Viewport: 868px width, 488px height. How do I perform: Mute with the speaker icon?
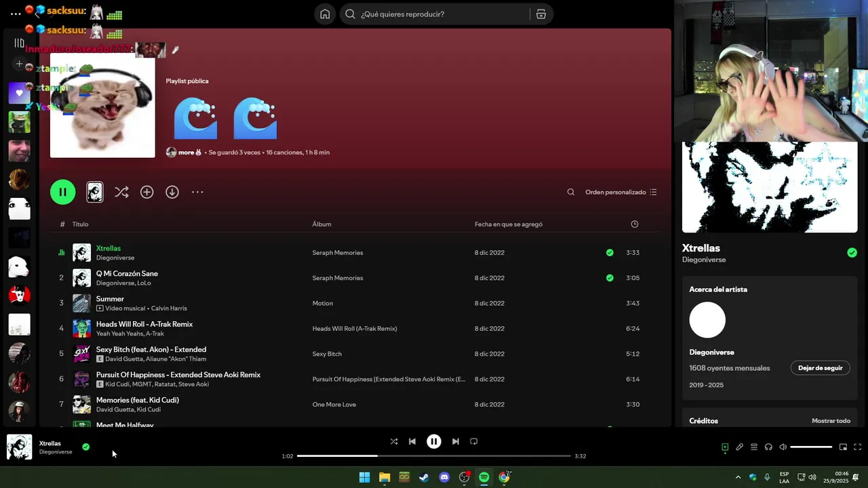(x=783, y=447)
